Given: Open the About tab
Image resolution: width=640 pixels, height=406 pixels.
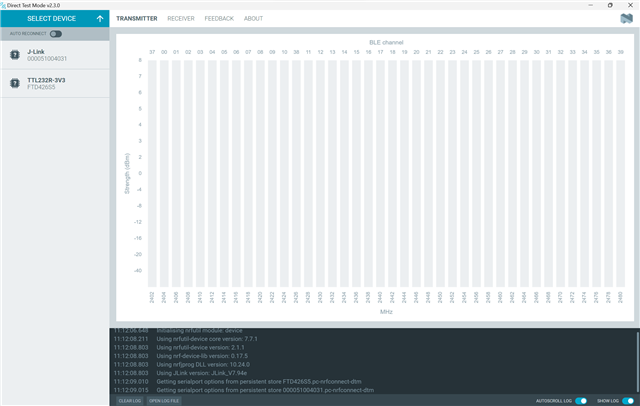Looking at the screenshot, I should coord(253,18).
